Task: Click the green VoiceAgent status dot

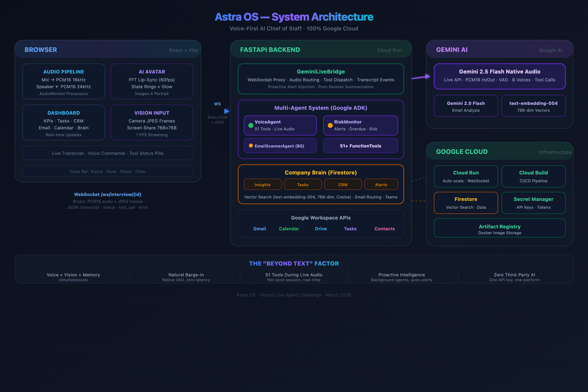Action: click(x=251, y=125)
